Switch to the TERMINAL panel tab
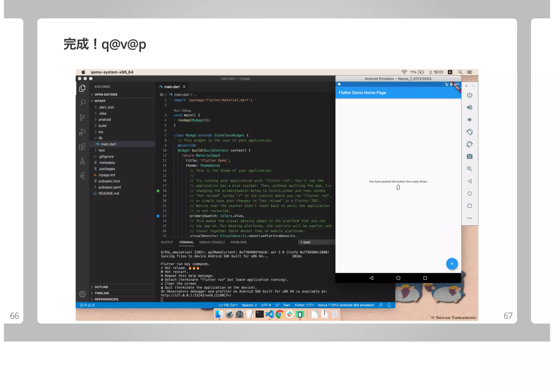This screenshot has width=554, height=392. [x=186, y=242]
